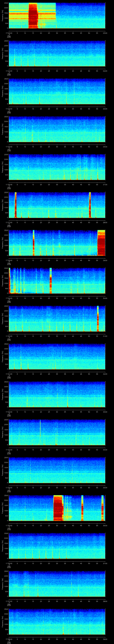
Task: Click inside the 17:24 spectrogram panel
Action: tap(57, 91)
